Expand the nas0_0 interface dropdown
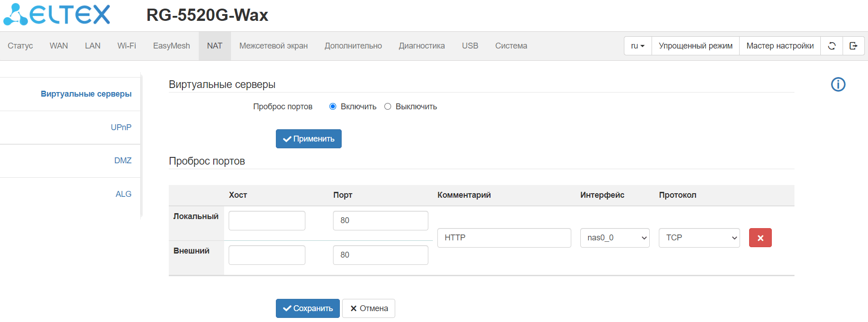Image resolution: width=868 pixels, height=322 pixels. pyautogui.click(x=614, y=238)
